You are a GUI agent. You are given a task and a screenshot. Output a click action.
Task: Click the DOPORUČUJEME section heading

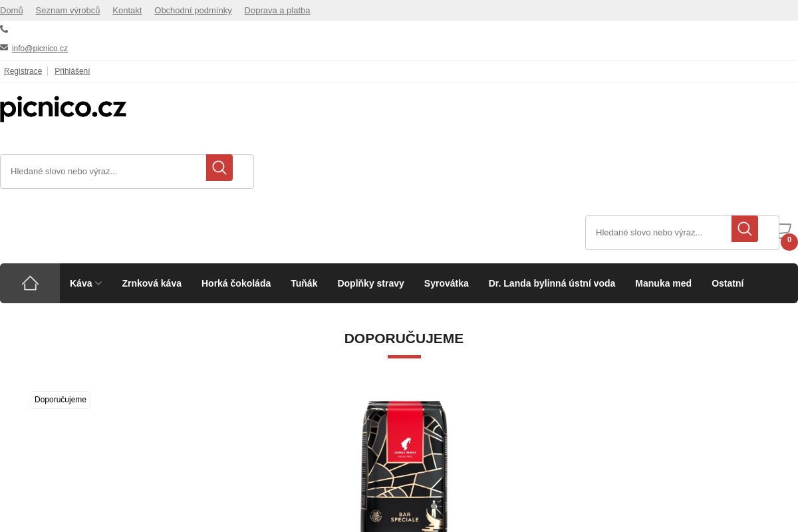pos(404,338)
